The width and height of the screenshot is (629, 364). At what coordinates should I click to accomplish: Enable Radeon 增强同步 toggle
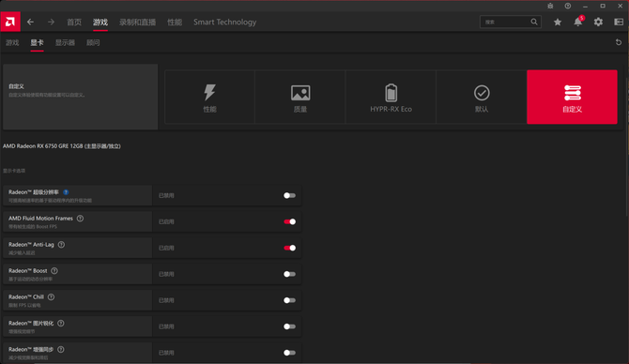[289, 353]
